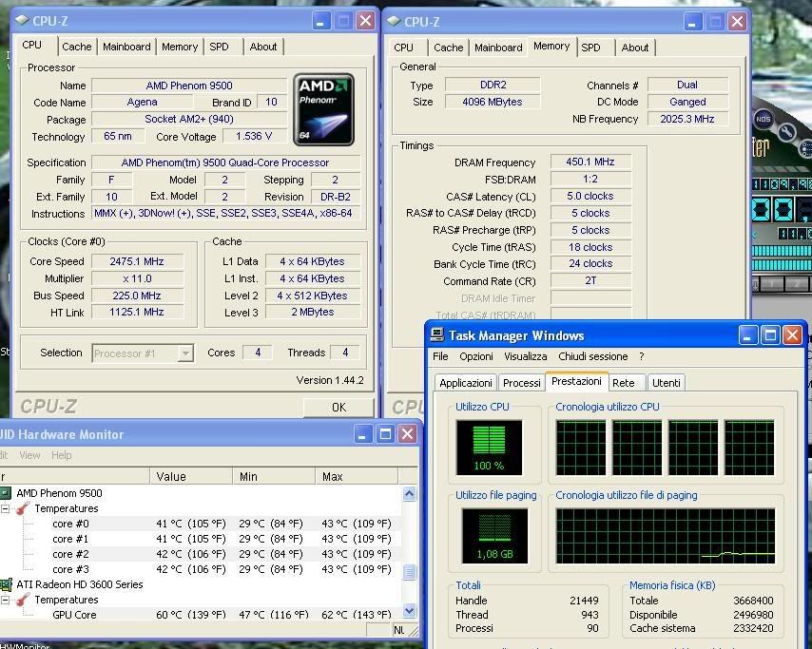Click the DRAM Frequency value 450.1 MHz
Image resolution: width=812 pixels, height=649 pixels.
(x=590, y=162)
